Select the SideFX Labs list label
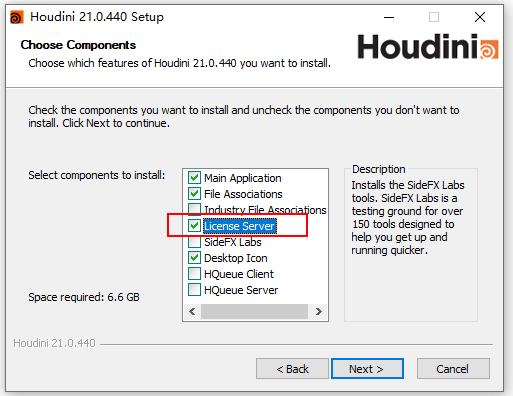 pyautogui.click(x=233, y=242)
